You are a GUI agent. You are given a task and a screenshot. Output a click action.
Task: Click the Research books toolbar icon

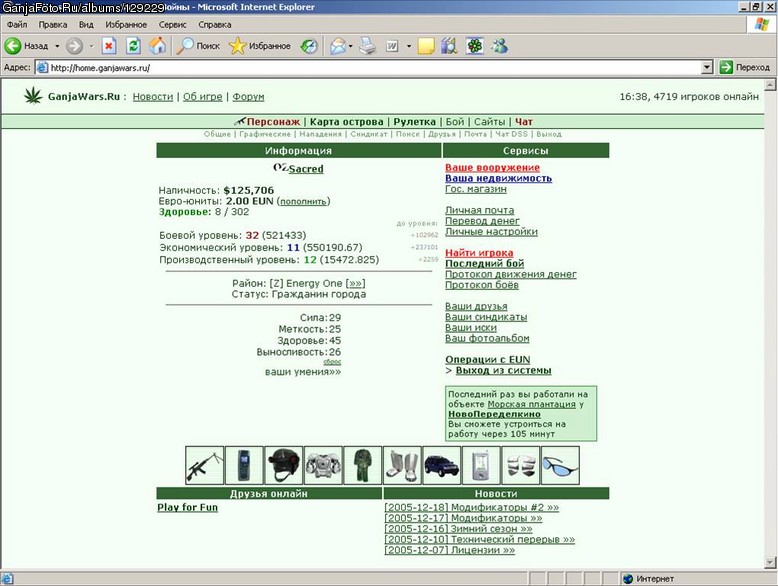click(450, 46)
